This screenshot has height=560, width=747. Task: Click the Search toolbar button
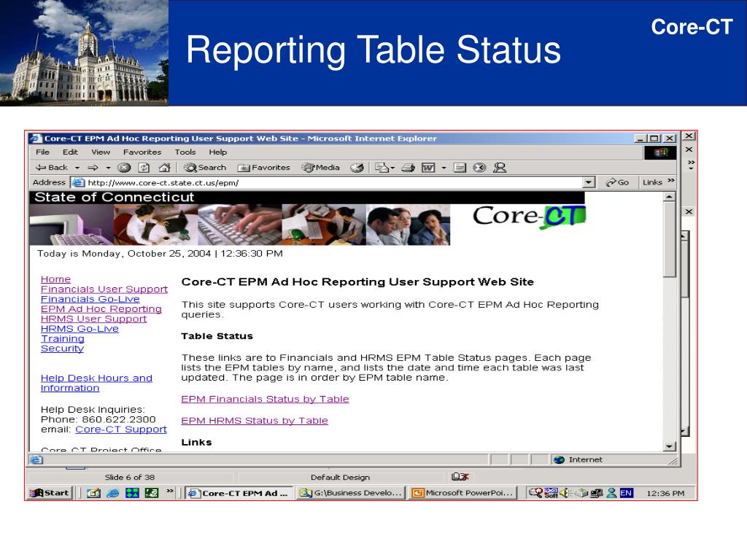205,168
